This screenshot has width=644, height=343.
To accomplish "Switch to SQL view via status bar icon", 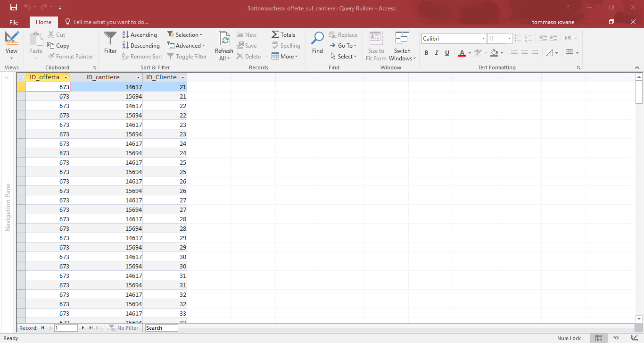I will 616,338.
